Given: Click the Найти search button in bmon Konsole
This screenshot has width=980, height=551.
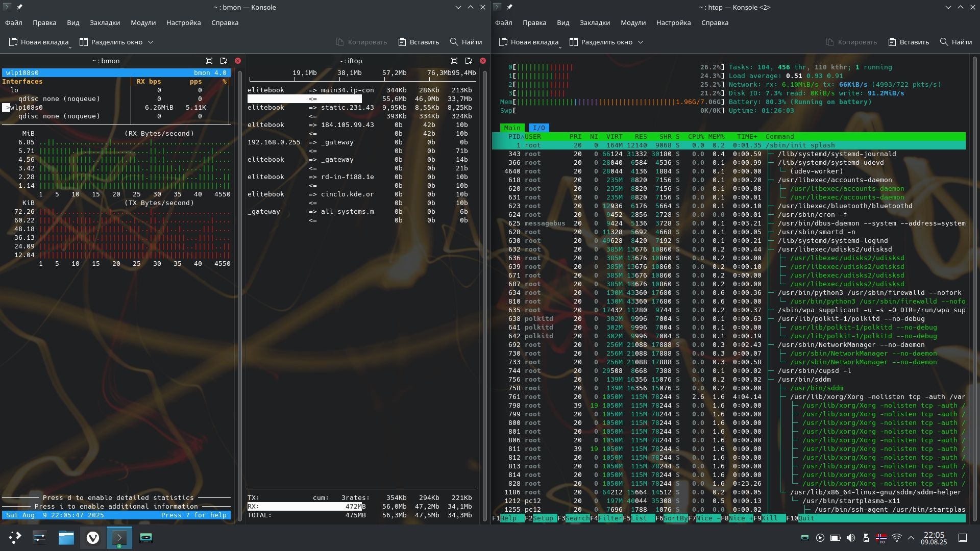Looking at the screenshot, I should pyautogui.click(x=465, y=42).
